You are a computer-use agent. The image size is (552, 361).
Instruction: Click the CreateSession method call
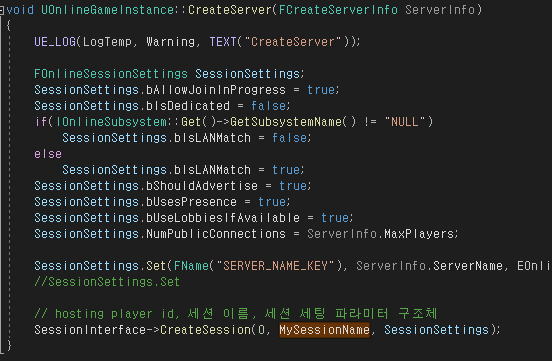pyautogui.click(x=205, y=330)
